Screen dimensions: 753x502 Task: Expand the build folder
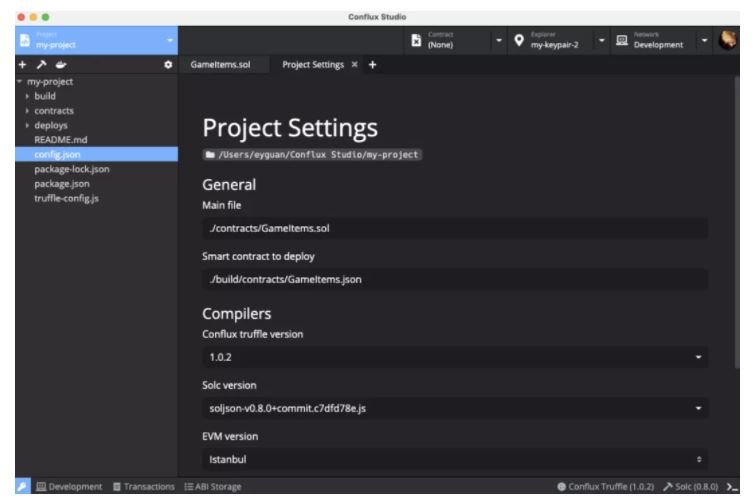pos(27,96)
